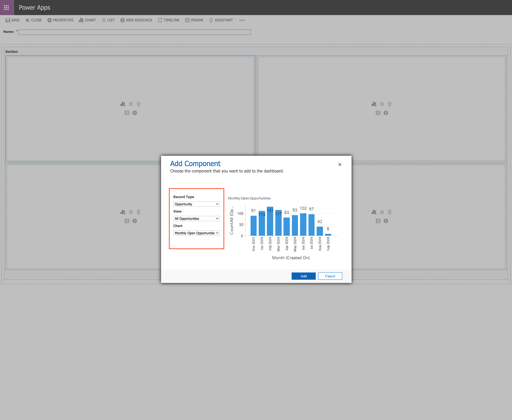Expand the Record Type dropdown
Viewport: 512px width, 420px height.
(x=196, y=204)
